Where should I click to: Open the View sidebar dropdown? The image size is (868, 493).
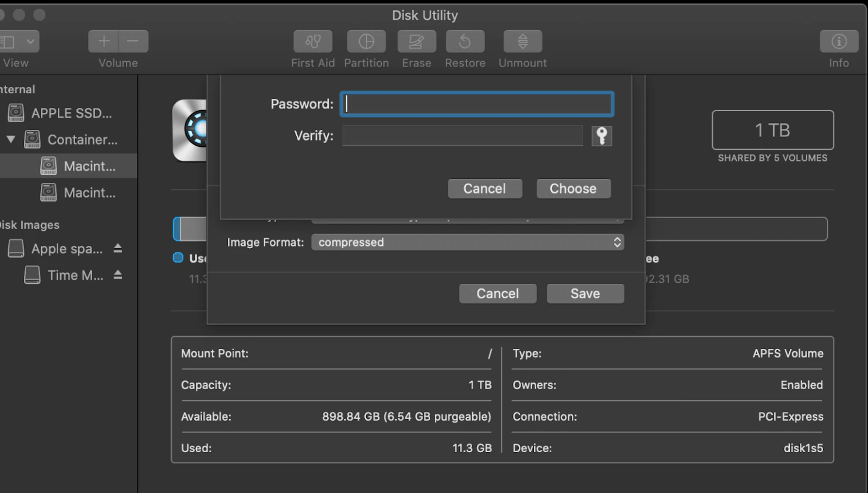click(x=17, y=41)
